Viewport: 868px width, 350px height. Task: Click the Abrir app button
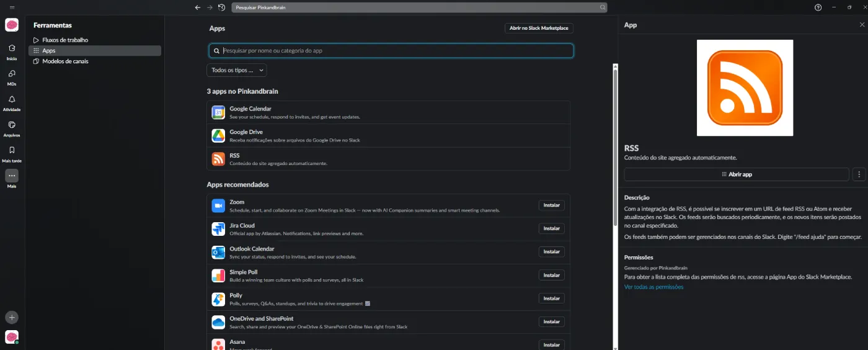click(736, 174)
